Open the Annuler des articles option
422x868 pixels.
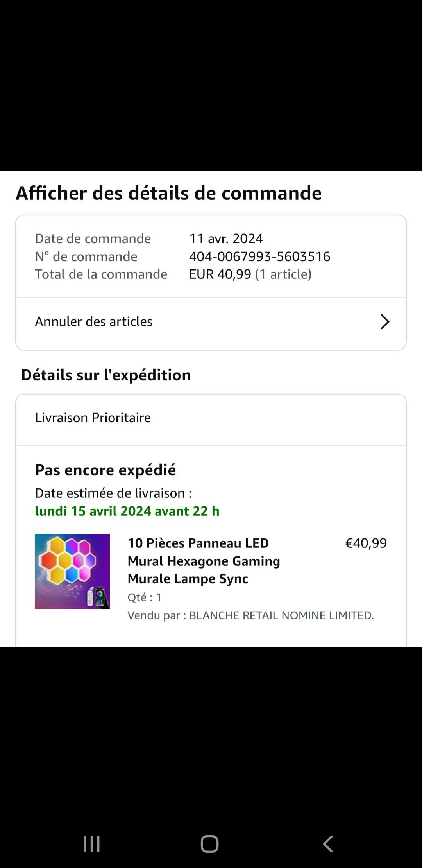(x=94, y=322)
